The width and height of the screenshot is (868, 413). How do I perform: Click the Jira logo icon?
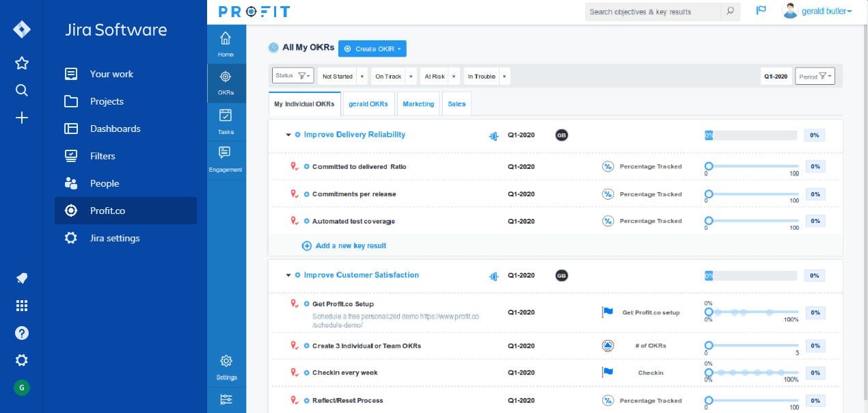pyautogui.click(x=22, y=30)
